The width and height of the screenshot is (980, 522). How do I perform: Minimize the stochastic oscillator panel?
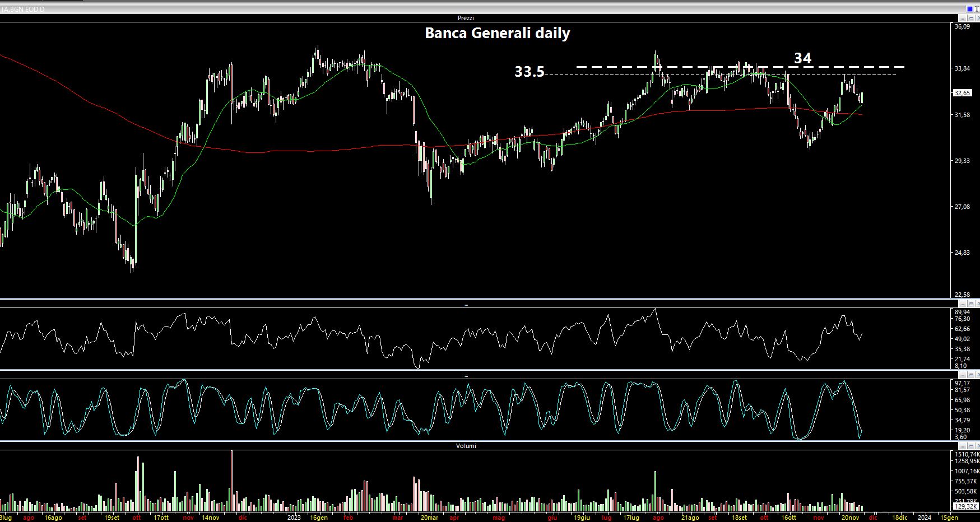963,374
